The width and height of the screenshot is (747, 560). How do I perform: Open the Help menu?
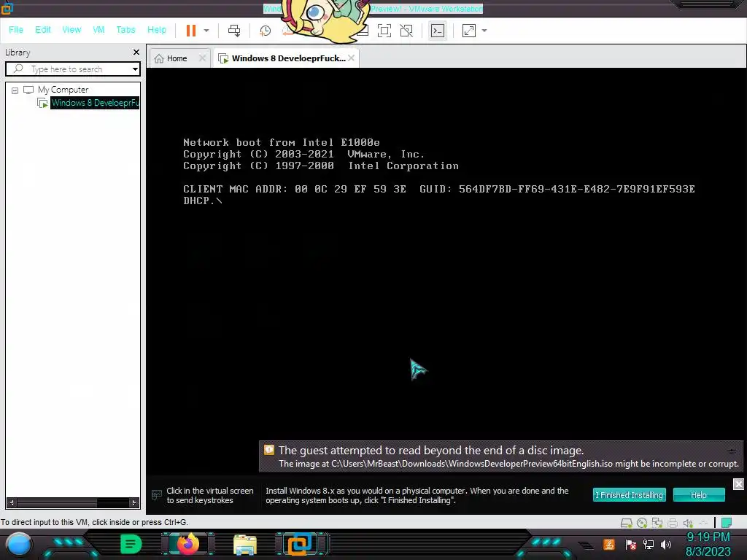pyautogui.click(x=157, y=29)
